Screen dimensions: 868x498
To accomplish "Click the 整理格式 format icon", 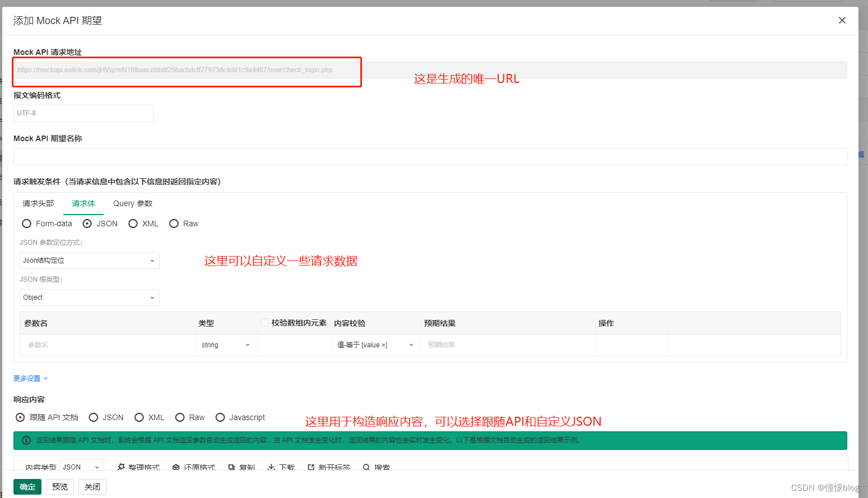I will [121, 467].
